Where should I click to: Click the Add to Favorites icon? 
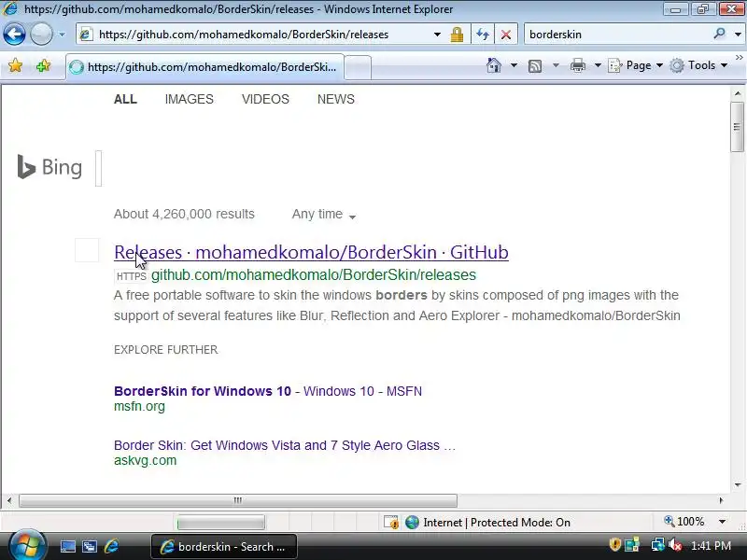(x=43, y=65)
